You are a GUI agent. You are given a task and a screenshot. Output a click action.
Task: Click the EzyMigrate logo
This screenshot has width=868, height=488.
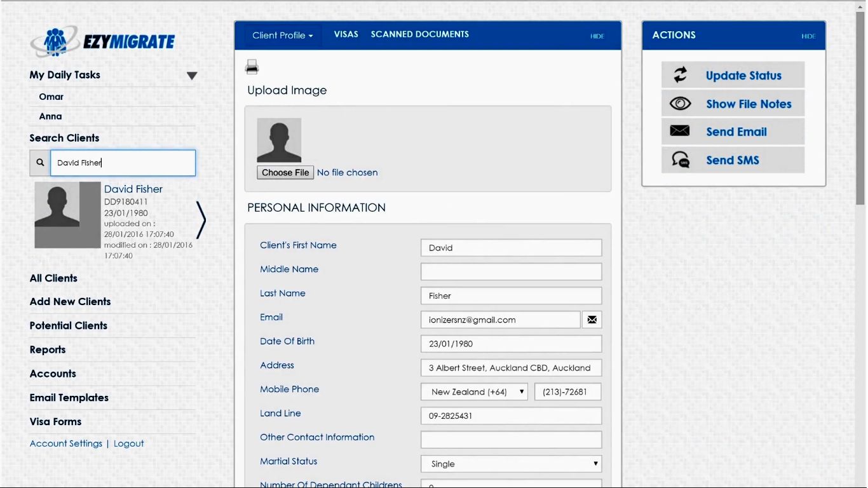point(103,42)
